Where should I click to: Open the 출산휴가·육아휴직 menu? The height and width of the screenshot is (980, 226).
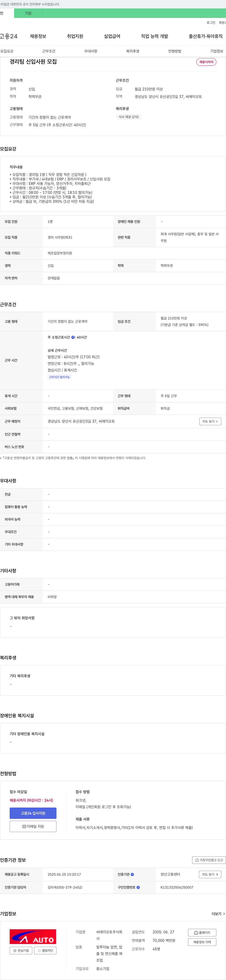206,36
